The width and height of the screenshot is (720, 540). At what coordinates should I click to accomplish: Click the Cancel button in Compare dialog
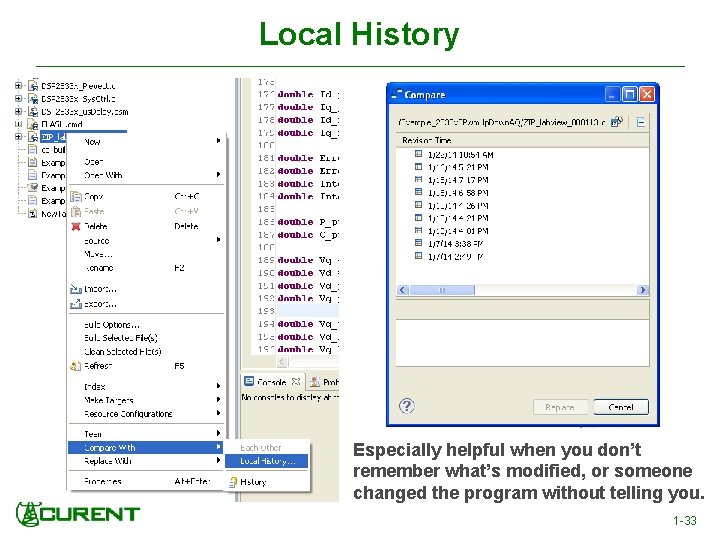tap(621, 407)
